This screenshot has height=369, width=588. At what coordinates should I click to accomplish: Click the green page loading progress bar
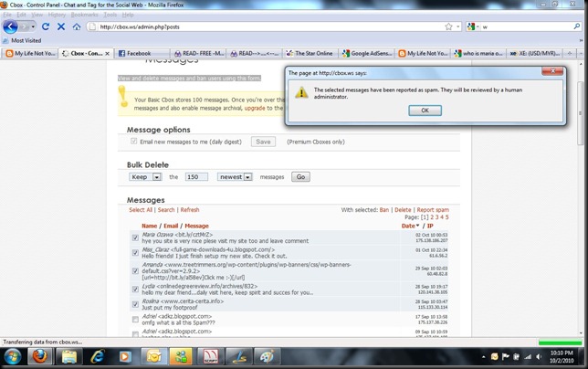tap(560, 342)
